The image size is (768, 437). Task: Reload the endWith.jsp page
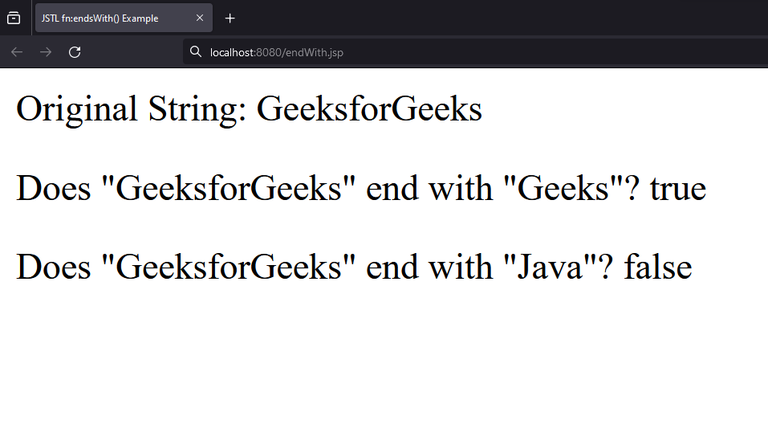tap(74, 51)
